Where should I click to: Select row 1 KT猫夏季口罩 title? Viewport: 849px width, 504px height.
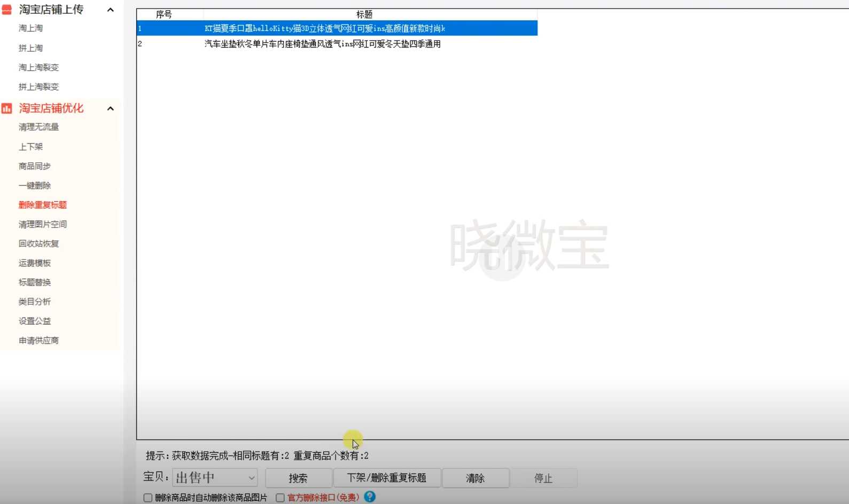pyautogui.click(x=325, y=28)
